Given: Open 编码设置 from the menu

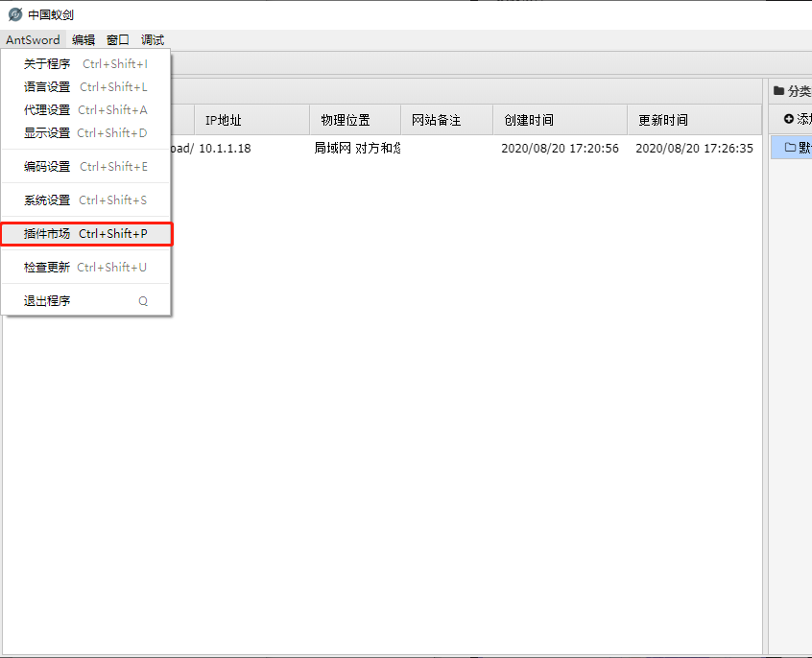Looking at the screenshot, I should 85,167.
